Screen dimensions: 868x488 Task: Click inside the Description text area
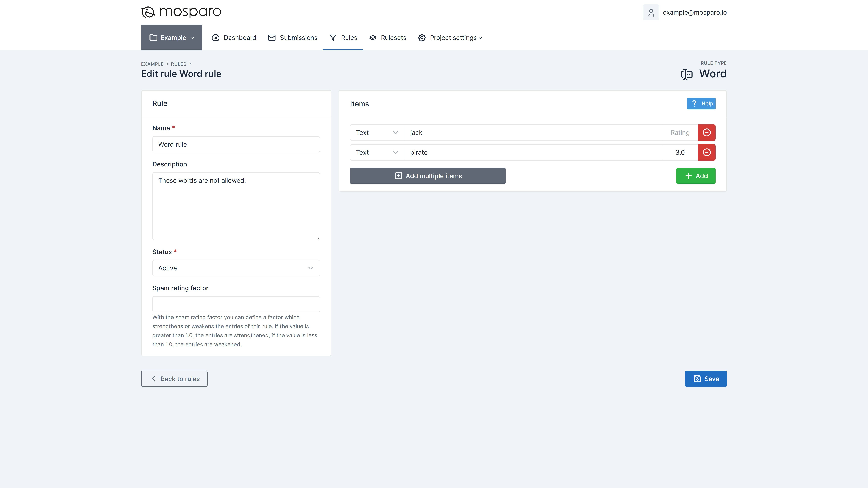pos(236,206)
